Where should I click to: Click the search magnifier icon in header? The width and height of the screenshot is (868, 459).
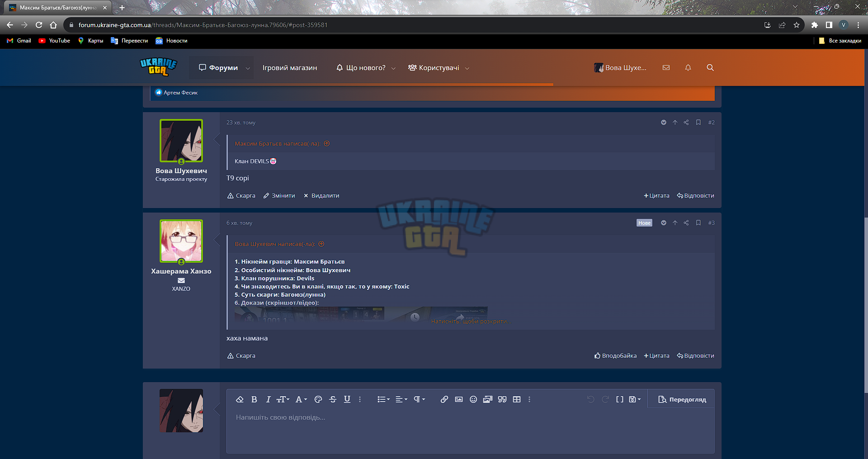(710, 67)
